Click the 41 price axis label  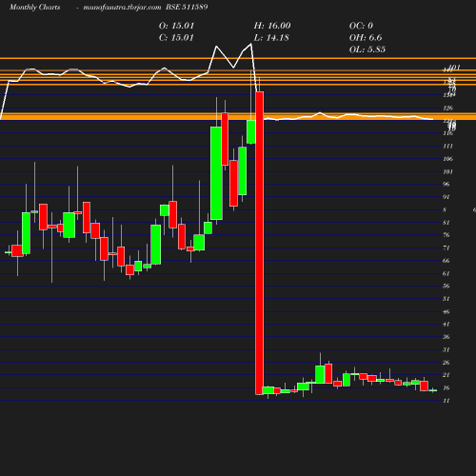446,325
